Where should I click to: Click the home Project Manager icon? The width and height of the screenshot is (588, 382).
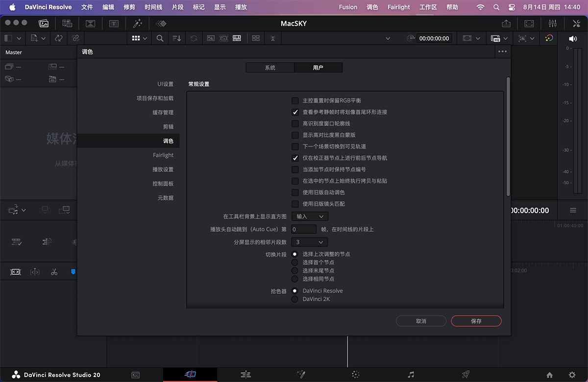pos(550,375)
